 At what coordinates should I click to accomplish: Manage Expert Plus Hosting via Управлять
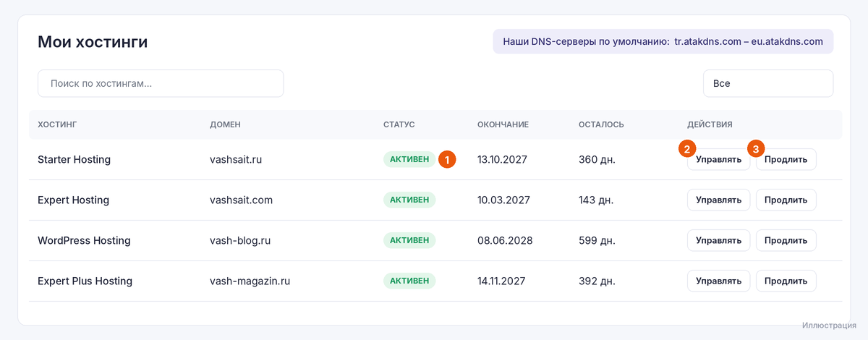click(718, 281)
